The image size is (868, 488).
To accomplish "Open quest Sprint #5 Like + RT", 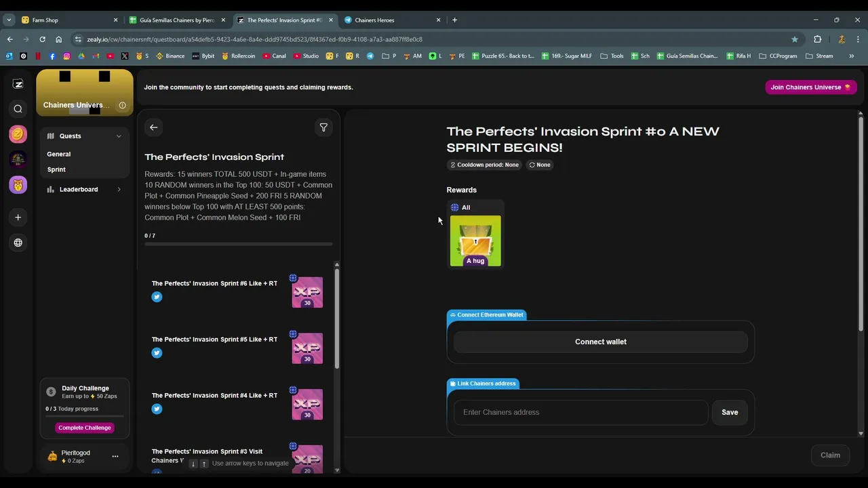I will coord(237,348).
